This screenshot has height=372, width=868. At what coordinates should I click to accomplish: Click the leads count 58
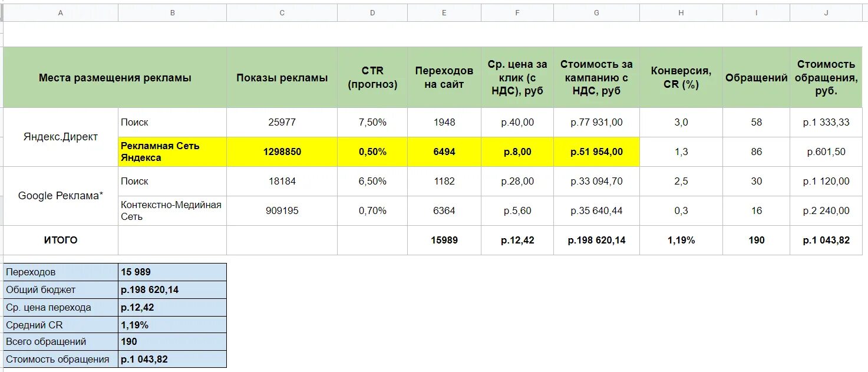[757, 122]
